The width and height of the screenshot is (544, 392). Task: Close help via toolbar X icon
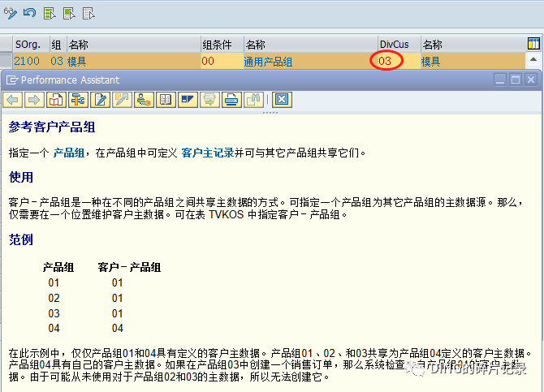282,100
